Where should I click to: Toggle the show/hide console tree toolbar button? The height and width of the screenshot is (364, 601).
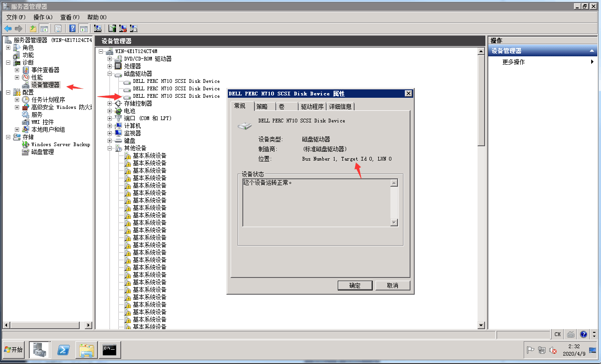pos(44,28)
